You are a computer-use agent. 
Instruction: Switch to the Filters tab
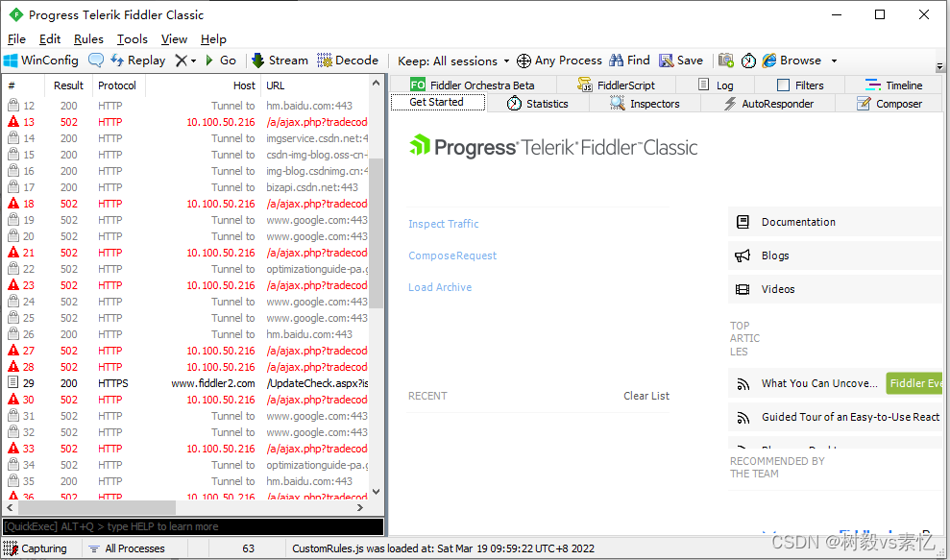800,85
